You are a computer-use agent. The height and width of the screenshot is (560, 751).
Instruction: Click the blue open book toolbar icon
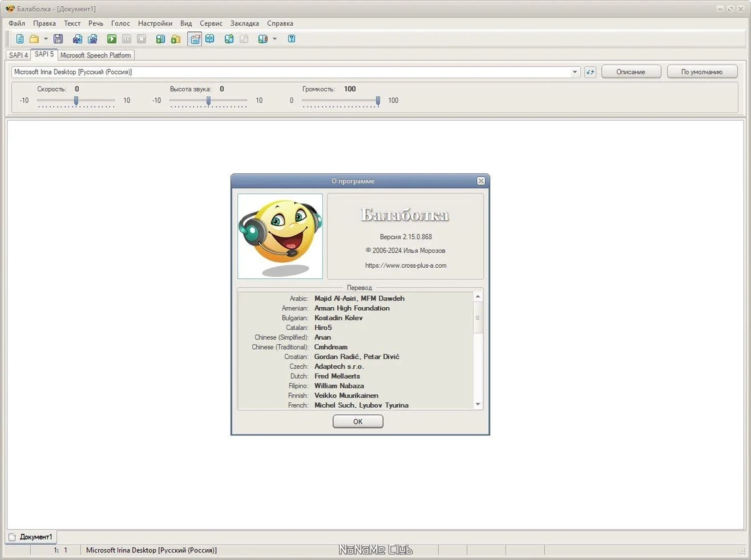(x=210, y=39)
